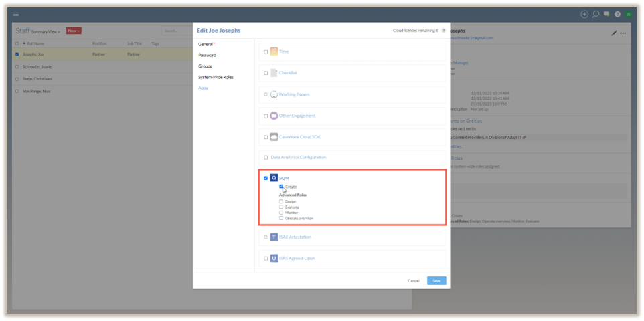
Task: Click the pencil edit icon
Action: [615, 33]
